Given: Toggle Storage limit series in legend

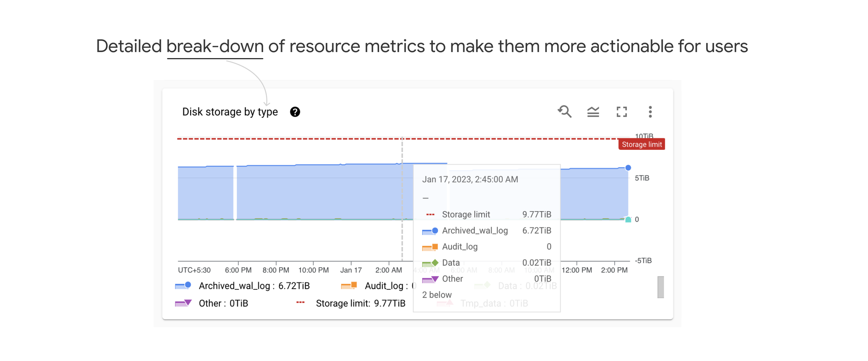Looking at the screenshot, I should (x=350, y=303).
